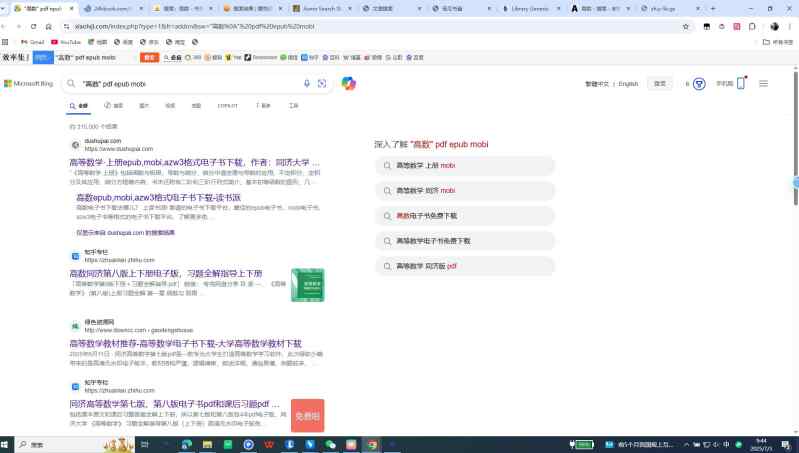Click the battery indicator in the taskbar
This screenshot has height=453, width=799.
581,445
